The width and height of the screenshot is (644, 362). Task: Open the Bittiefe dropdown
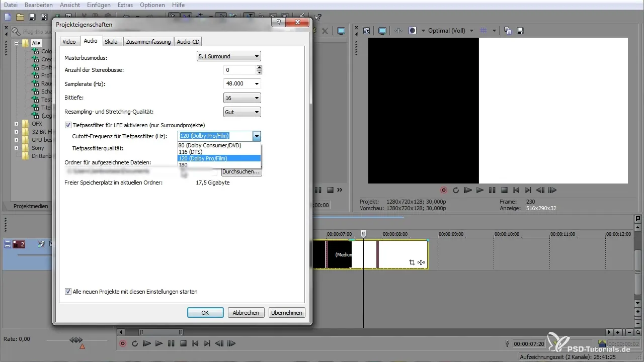pos(242,98)
